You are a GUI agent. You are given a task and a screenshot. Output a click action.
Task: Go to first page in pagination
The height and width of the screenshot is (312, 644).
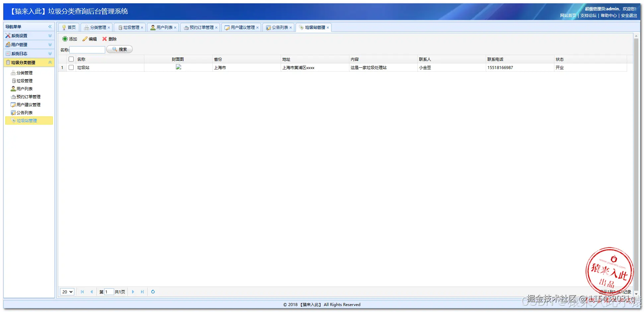[82, 292]
